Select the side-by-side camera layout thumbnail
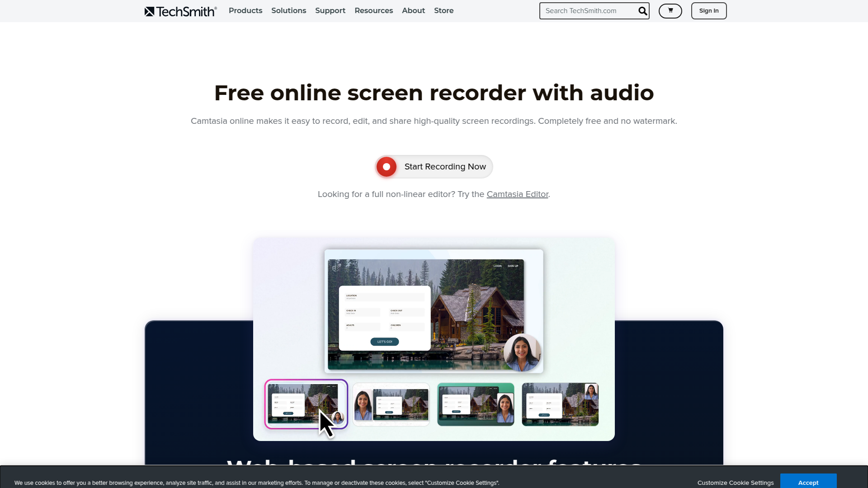The width and height of the screenshot is (868, 488). [x=391, y=404]
